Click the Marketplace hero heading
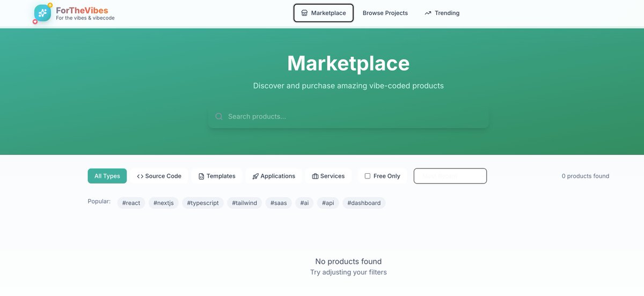This screenshot has height=296, width=644. 348,63
